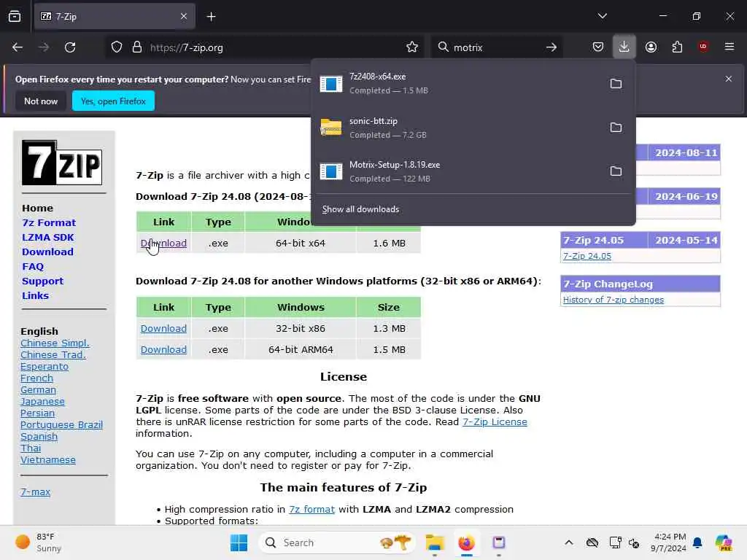Click the 7-Zip logo image

(63, 163)
